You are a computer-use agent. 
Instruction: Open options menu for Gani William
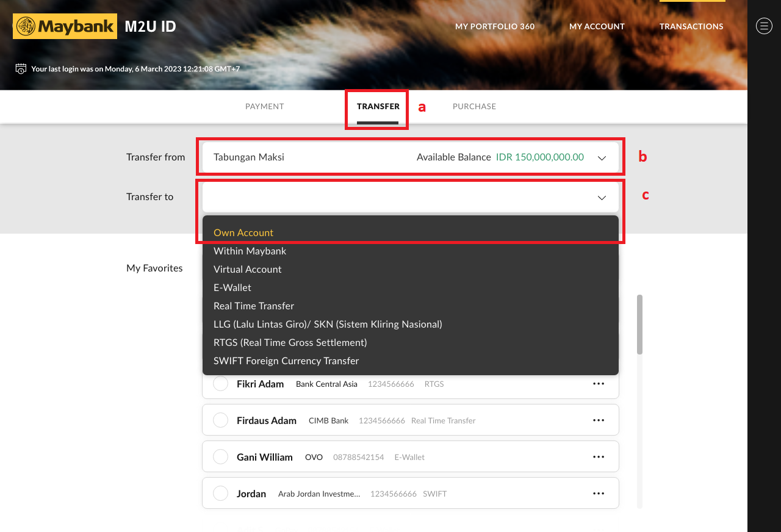click(x=599, y=457)
